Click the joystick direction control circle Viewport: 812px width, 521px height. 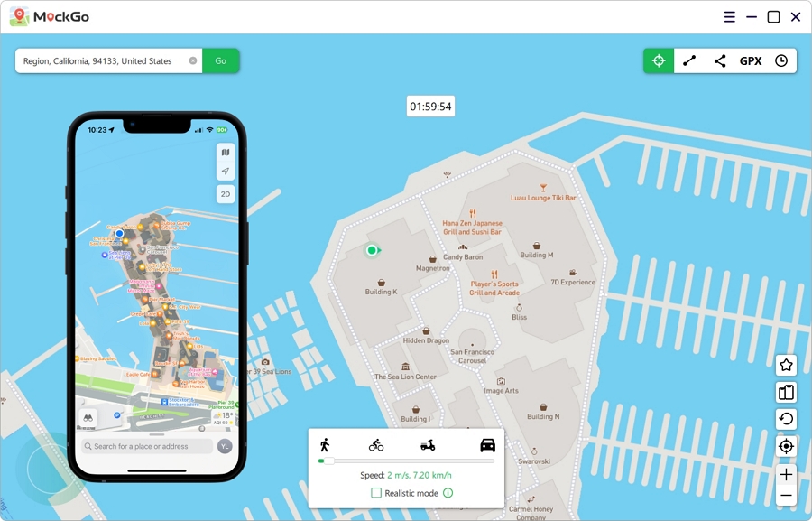[x=50, y=470]
